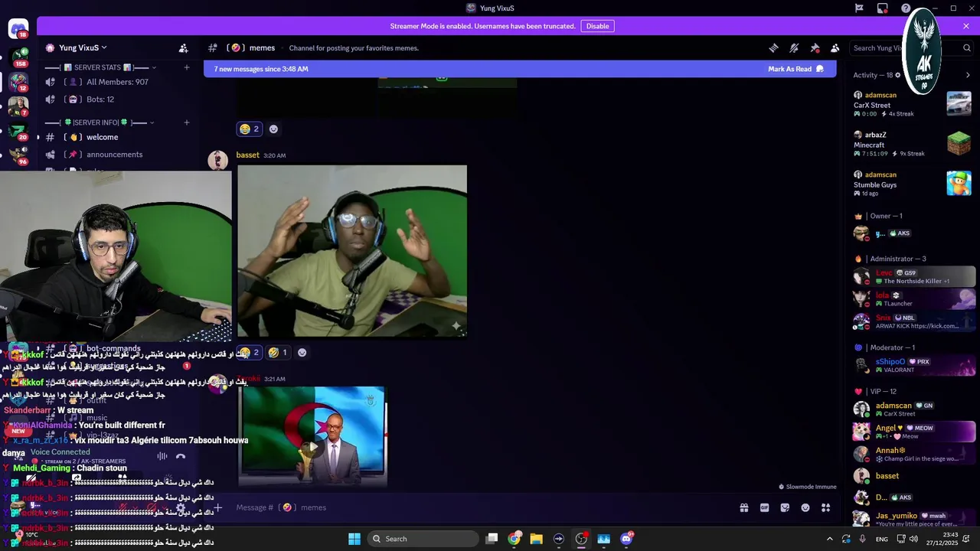
Task: Open the apps launcher icon
Action: pos(826,507)
